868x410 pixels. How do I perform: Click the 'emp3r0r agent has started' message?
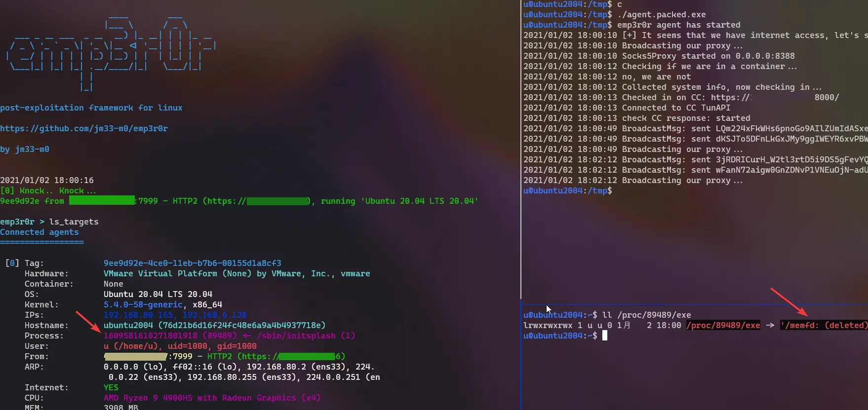point(679,25)
